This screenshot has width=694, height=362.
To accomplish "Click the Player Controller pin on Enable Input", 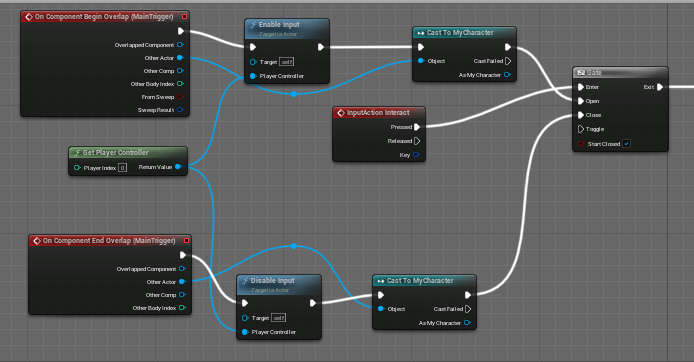I will click(253, 76).
